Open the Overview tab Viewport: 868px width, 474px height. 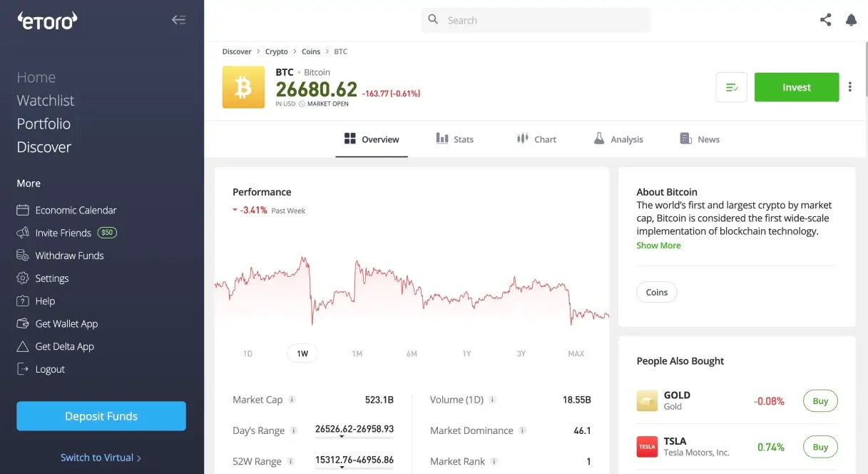click(x=372, y=139)
